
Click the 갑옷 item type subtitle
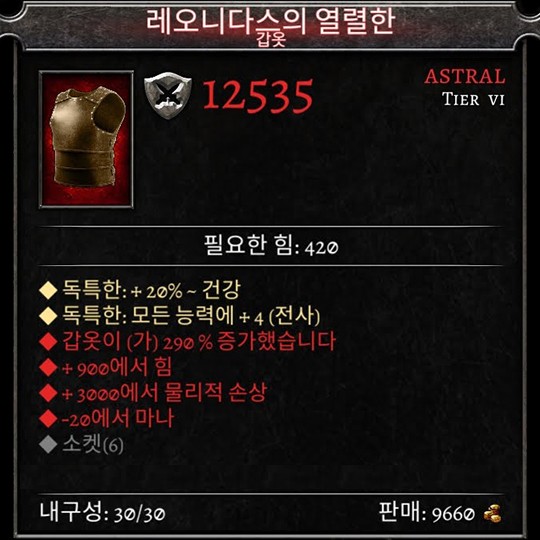271,40
